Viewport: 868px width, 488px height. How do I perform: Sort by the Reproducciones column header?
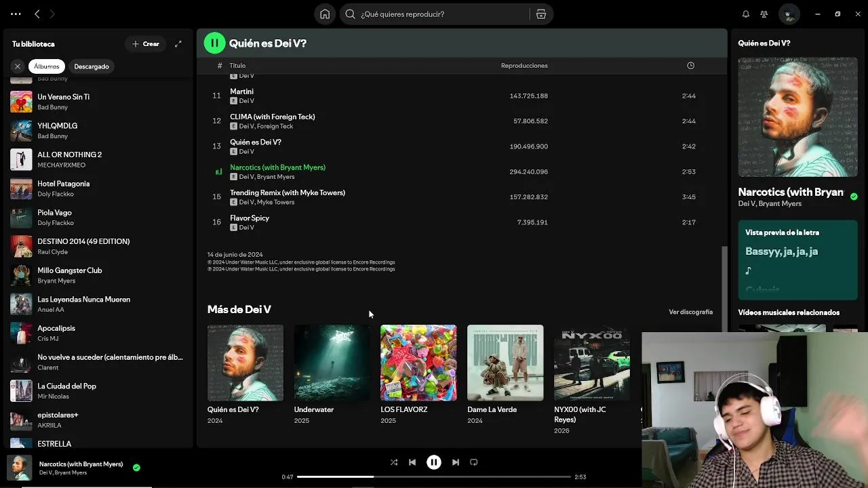coord(524,66)
